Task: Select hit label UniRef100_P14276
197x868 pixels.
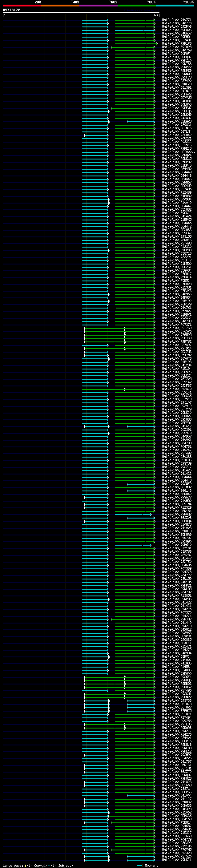Action: coord(176,735)
